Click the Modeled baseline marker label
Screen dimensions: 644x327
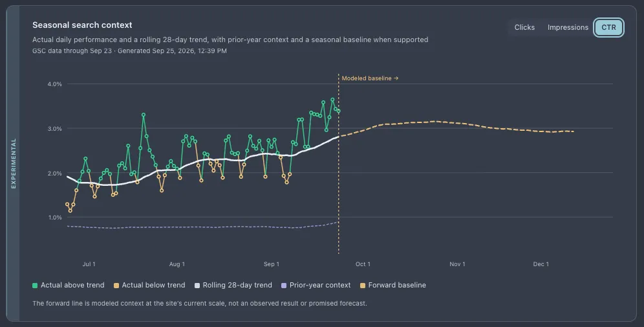coord(370,78)
